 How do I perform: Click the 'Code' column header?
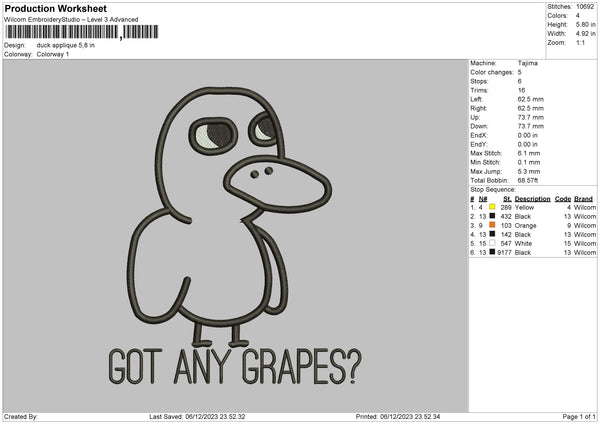[x=563, y=199]
